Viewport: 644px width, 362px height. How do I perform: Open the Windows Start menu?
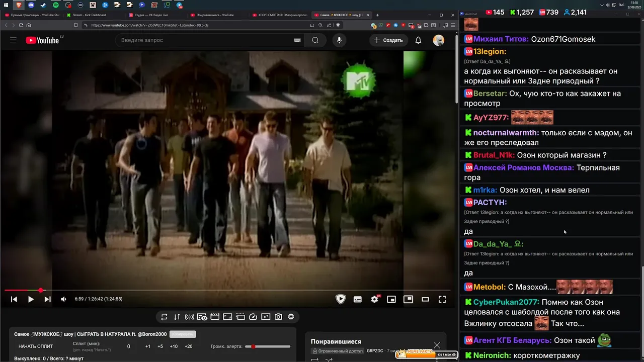tap(6, 5)
